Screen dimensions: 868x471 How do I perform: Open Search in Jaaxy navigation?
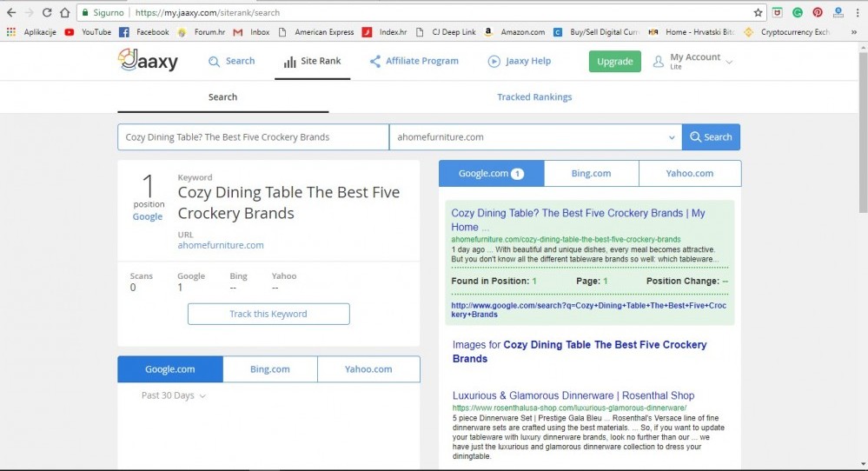coord(231,61)
